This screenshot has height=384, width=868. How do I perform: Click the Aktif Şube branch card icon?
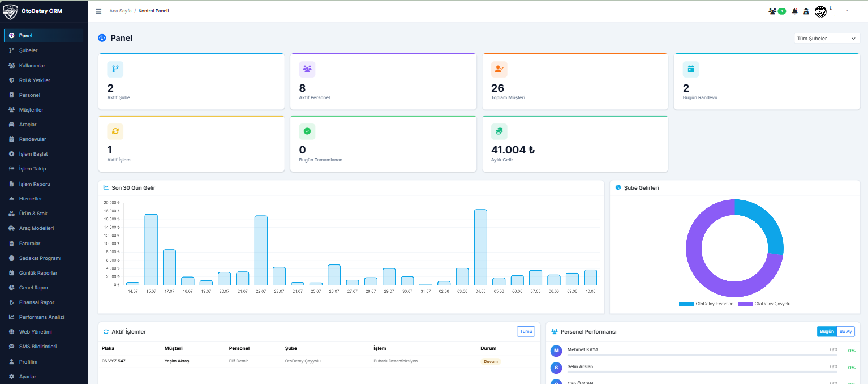click(115, 69)
